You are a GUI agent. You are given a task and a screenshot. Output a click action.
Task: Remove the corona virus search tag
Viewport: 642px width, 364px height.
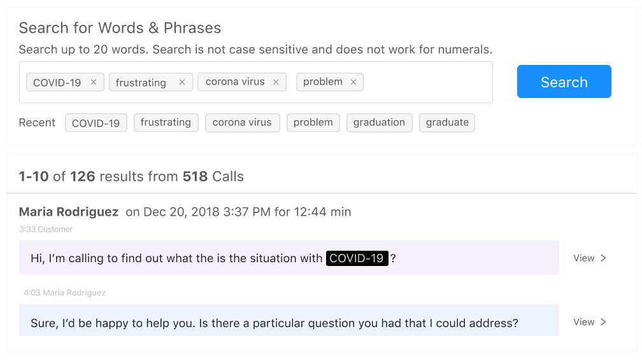tap(276, 82)
